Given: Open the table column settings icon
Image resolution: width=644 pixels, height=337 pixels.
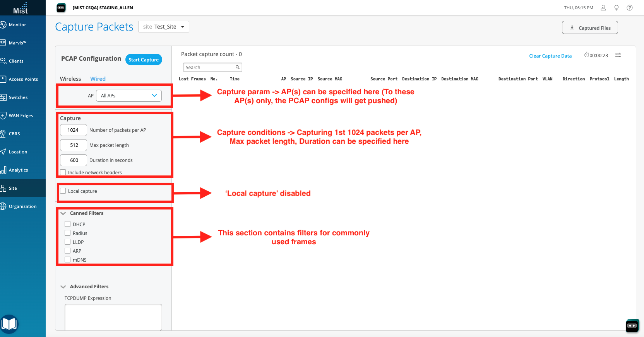Looking at the screenshot, I should (x=618, y=55).
